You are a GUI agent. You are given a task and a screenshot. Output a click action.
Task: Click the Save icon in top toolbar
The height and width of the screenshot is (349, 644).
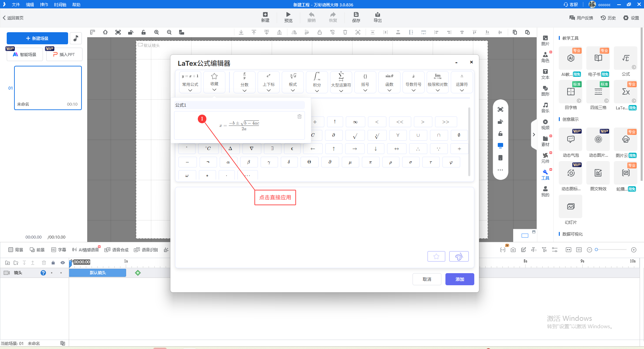click(x=356, y=17)
